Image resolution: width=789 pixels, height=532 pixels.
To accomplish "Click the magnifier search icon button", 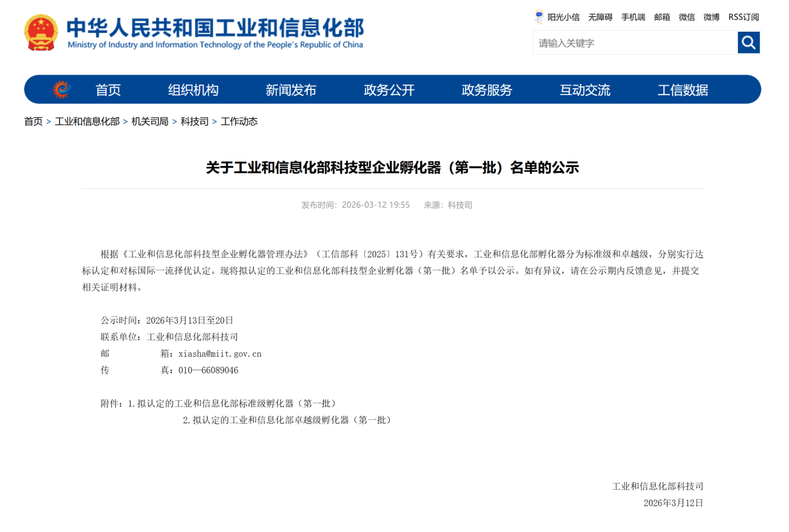I will 749,43.
